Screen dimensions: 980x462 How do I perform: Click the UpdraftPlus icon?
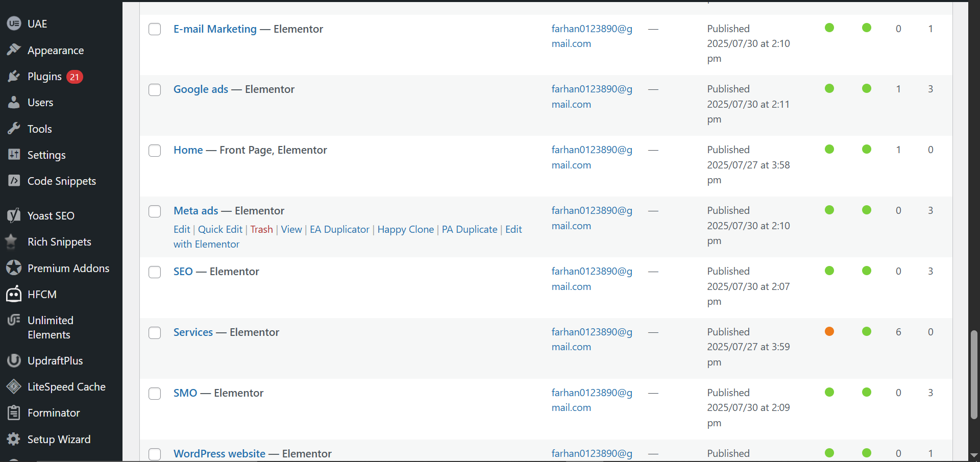tap(14, 360)
